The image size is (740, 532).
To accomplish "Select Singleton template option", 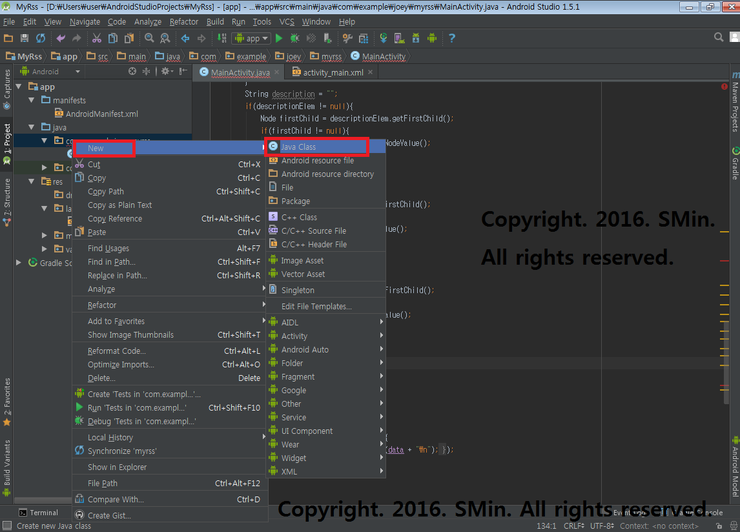I will tap(326, 290).
